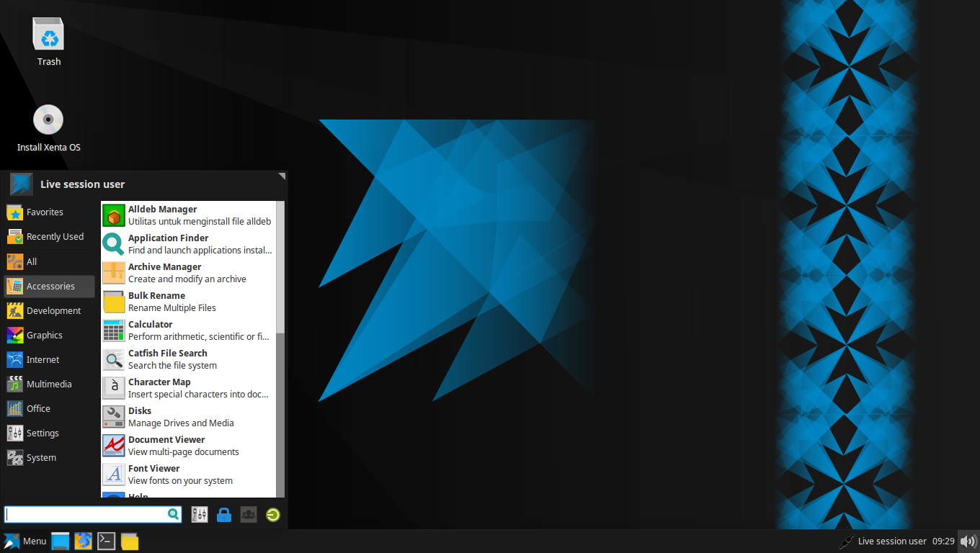The height and width of the screenshot is (553, 980).
Task: Select the Graphics category
Action: [x=49, y=335]
